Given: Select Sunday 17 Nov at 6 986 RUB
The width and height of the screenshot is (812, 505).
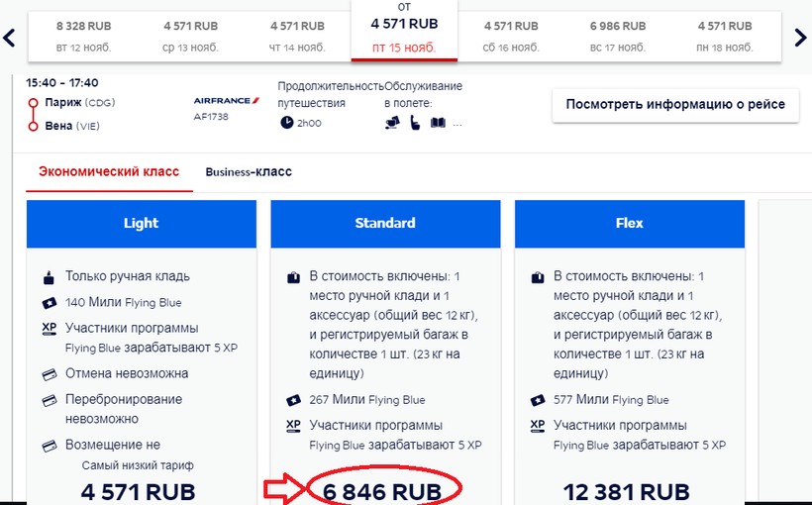Looking at the screenshot, I should point(618,36).
